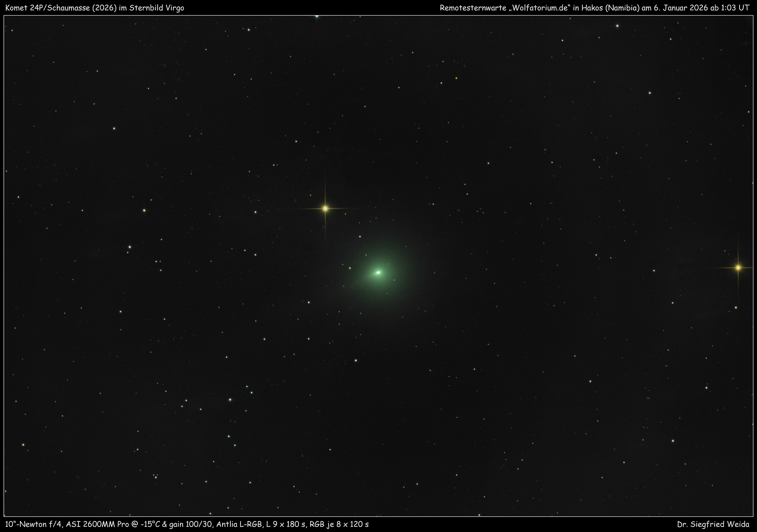Click the star cut off at top border

(317, 16)
